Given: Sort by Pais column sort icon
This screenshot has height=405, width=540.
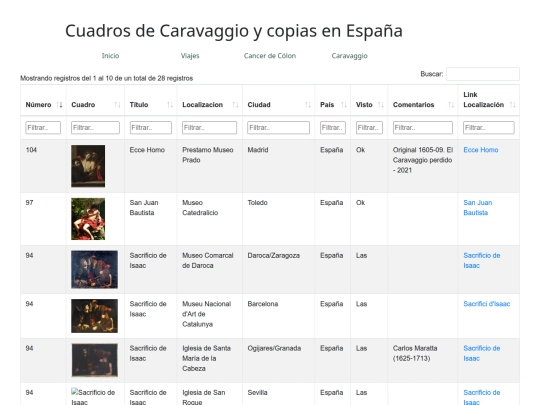Looking at the screenshot, I should [x=344, y=105].
